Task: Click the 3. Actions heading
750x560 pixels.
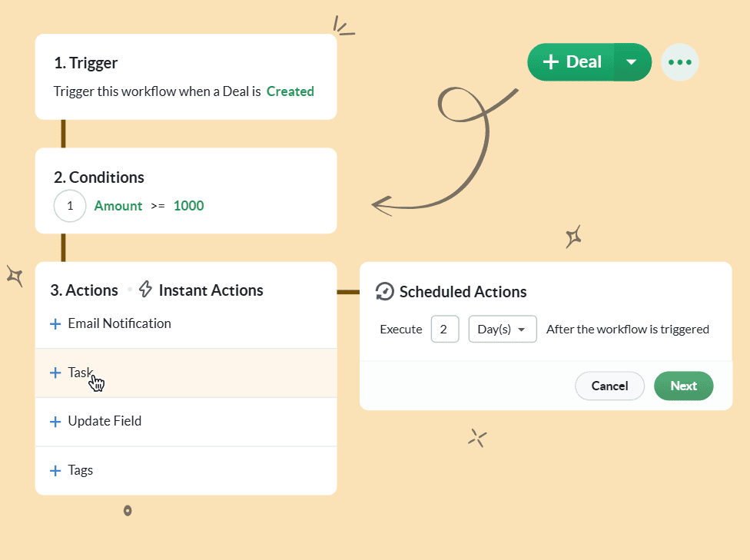Action: click(85, 290)
